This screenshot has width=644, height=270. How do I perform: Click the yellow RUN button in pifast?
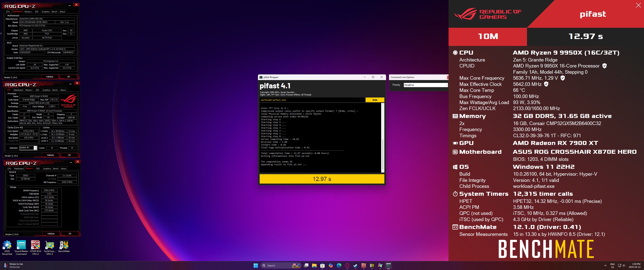375,100
